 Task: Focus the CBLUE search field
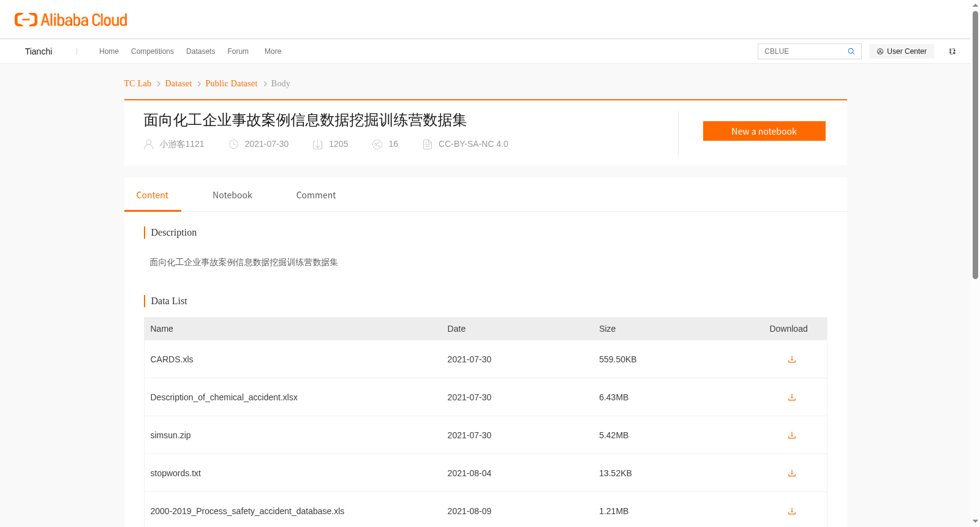pyautogui.click(x=802, y=51)
